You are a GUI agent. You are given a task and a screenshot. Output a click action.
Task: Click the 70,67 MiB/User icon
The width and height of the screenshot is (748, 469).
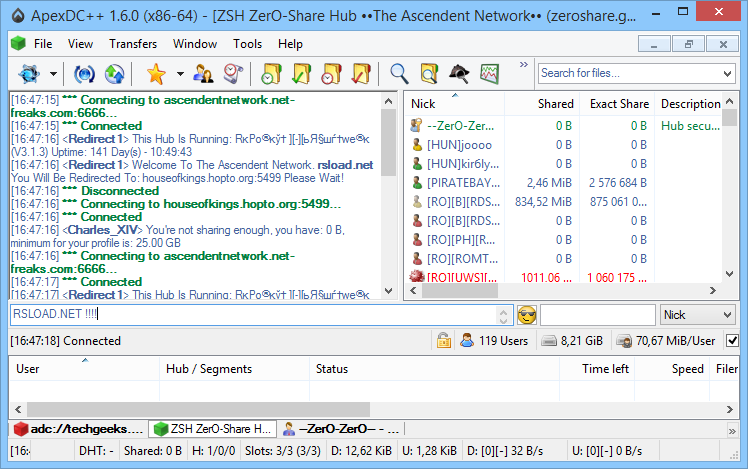[x=624, y=341]
